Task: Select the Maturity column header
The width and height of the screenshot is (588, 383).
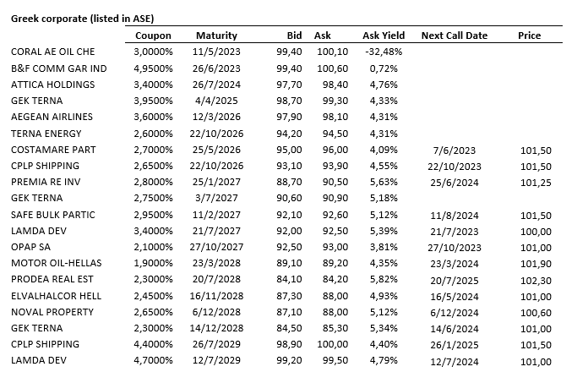Action: [216, 36]
